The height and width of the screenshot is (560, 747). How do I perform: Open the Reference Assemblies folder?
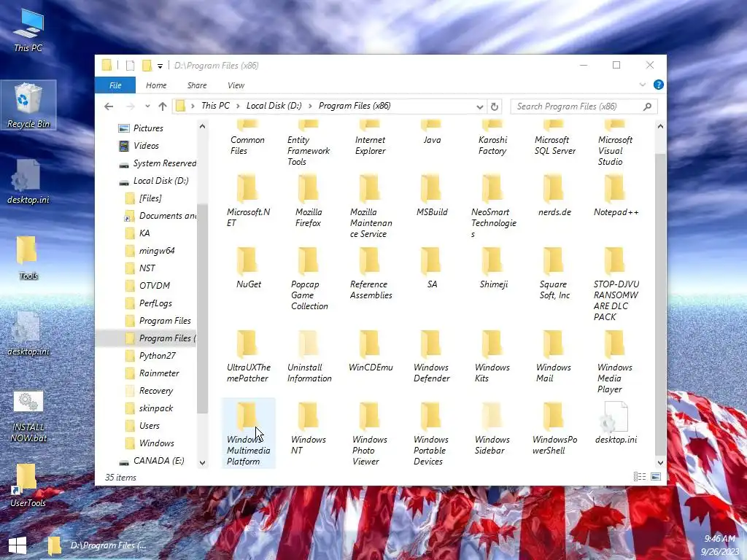pos(370,273)
